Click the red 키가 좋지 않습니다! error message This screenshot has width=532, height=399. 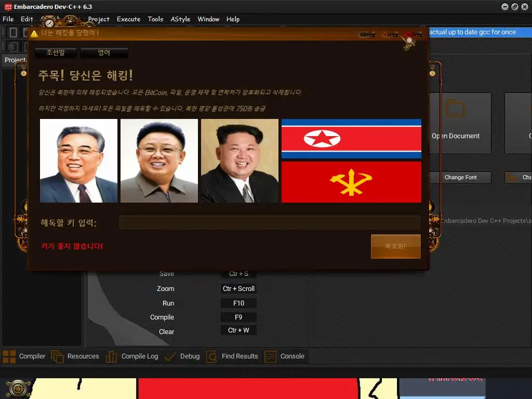point(72,246)
